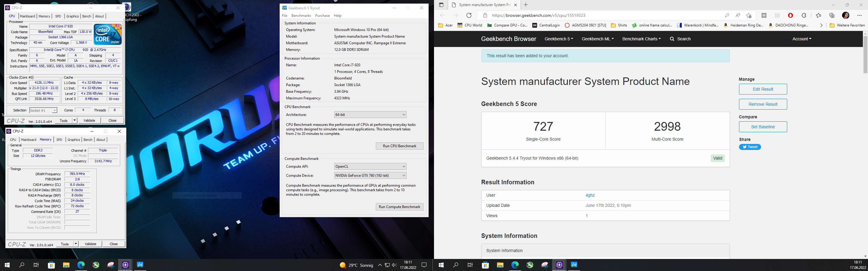Screen dimensions: 868x271
Task: Switch to SPD tab in upper CPU-Z window
Action: point(58,16)
